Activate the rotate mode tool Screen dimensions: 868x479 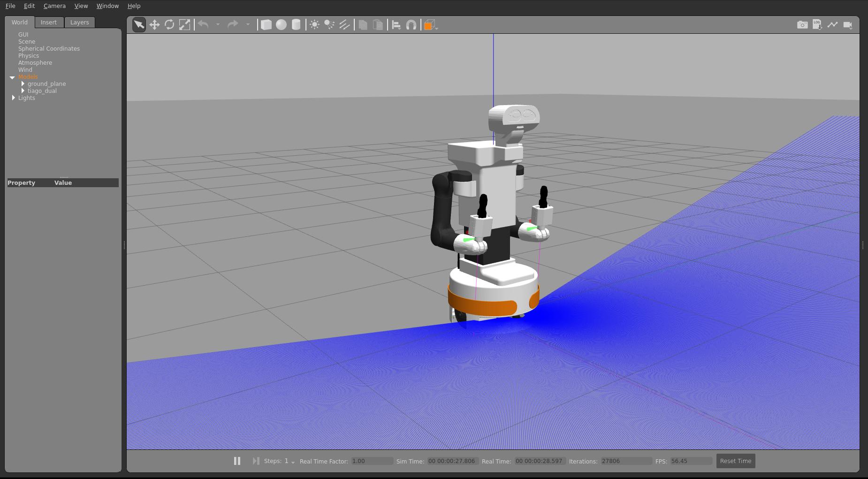click(x=169, y=25)
